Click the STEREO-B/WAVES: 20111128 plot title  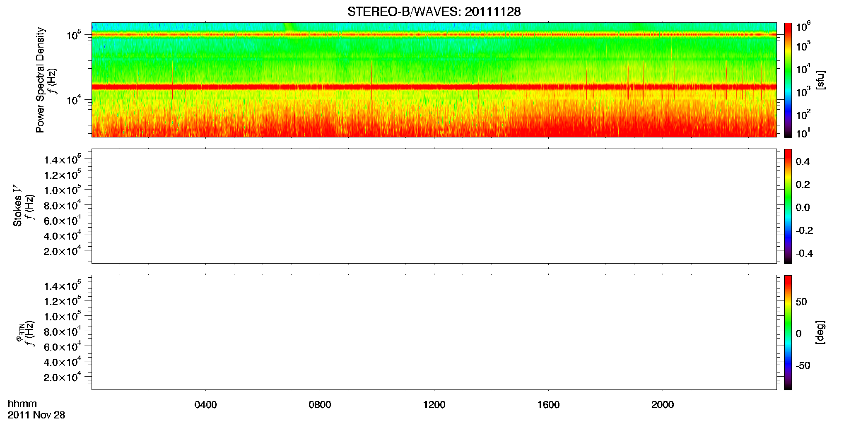point(434,12)
